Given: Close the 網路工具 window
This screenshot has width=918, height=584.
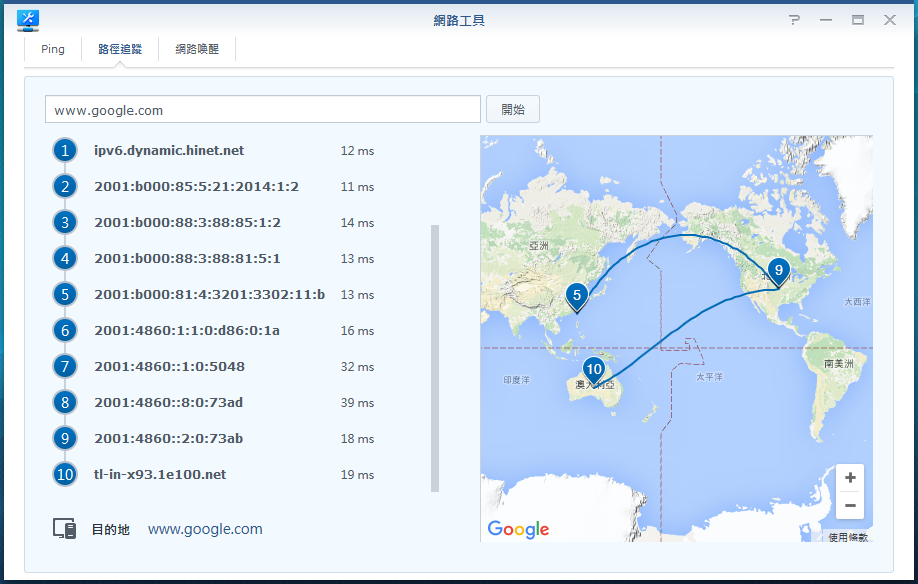Looking at the screenshot, I should [890, 20].
